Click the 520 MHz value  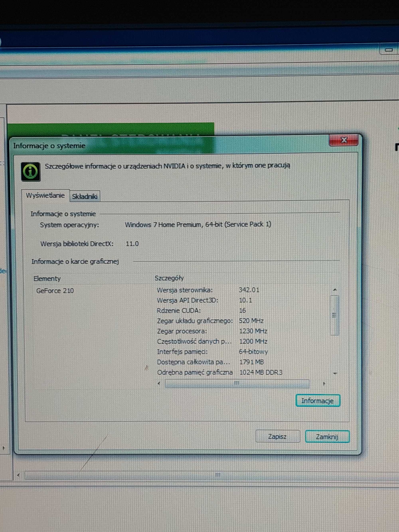(x=251, y=321)
